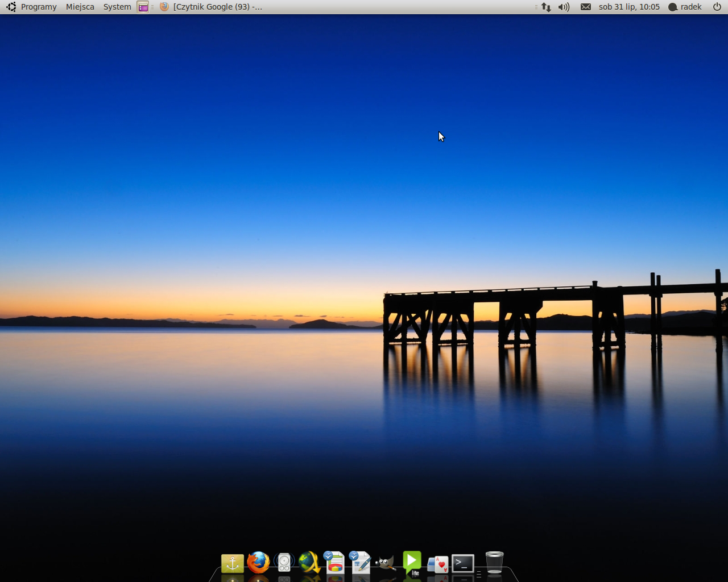Image resolution: width=728 pixels, height=582 pixels.
Task: Open the green play Lite app in dock
Action: pos(412,562)
